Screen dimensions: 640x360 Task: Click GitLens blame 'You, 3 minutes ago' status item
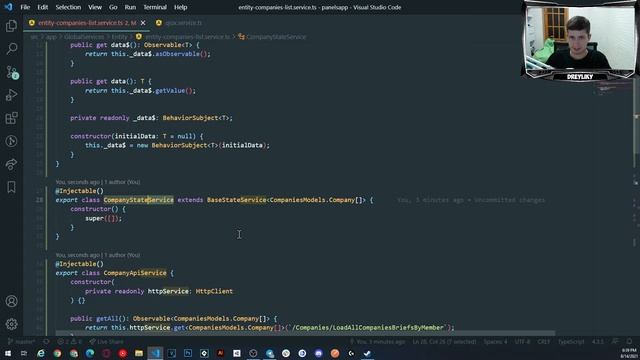[378, 341]
